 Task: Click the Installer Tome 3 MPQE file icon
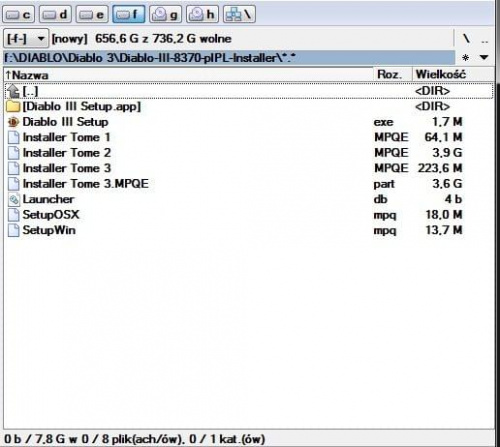[13, 168]
